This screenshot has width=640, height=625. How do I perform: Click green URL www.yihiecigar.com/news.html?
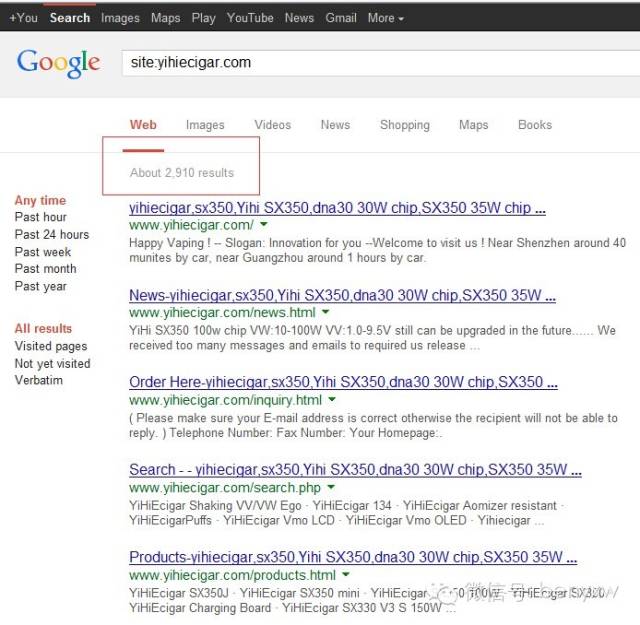222,313
